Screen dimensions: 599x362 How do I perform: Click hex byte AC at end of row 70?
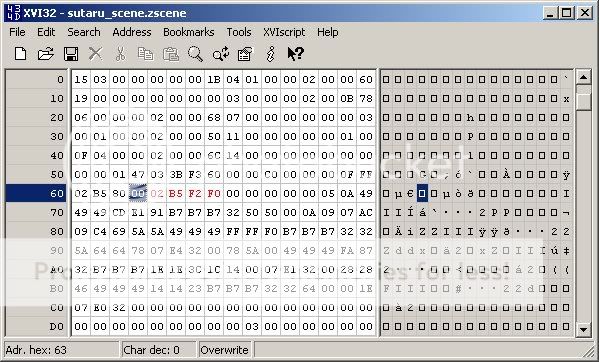pyautogui.click(x=366, y=212)
